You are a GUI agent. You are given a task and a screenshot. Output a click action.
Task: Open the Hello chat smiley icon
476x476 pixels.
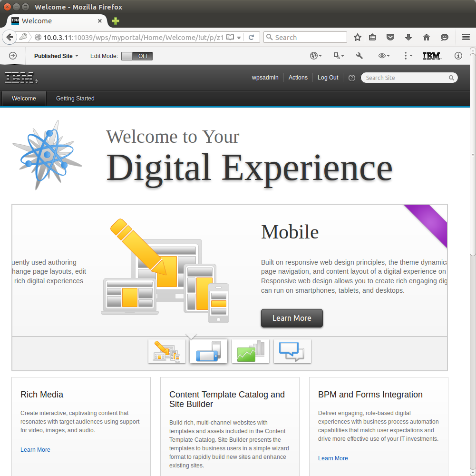[x=445, y=38]
